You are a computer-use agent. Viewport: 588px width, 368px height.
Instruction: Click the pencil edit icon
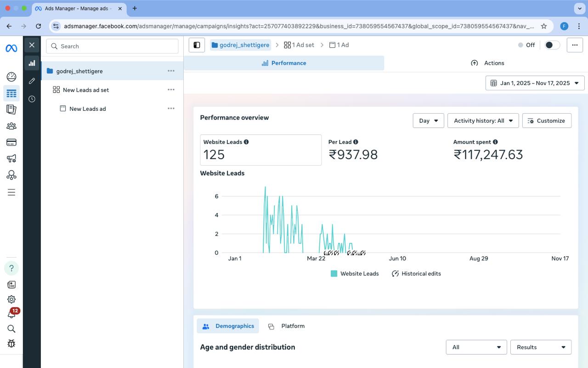32,81
